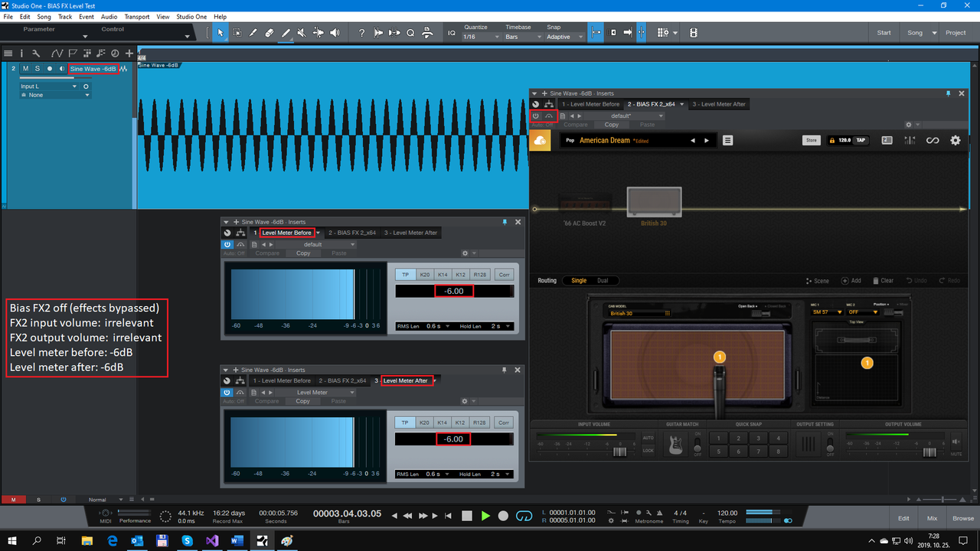Open the question mark help tool

[x=361, y=33]
